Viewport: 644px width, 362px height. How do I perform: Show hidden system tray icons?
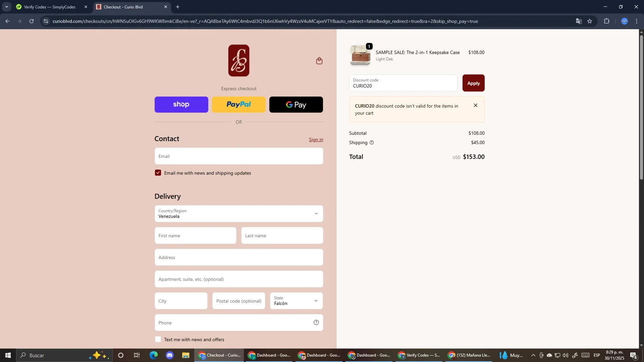coord(533,355)
